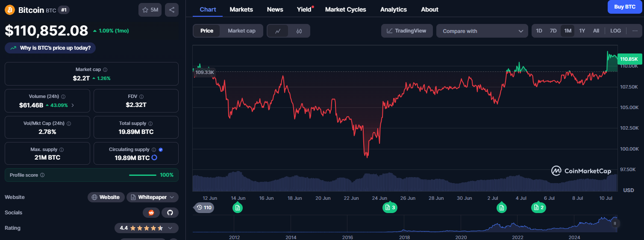Click the 110 history events badge

pos(204,207)
